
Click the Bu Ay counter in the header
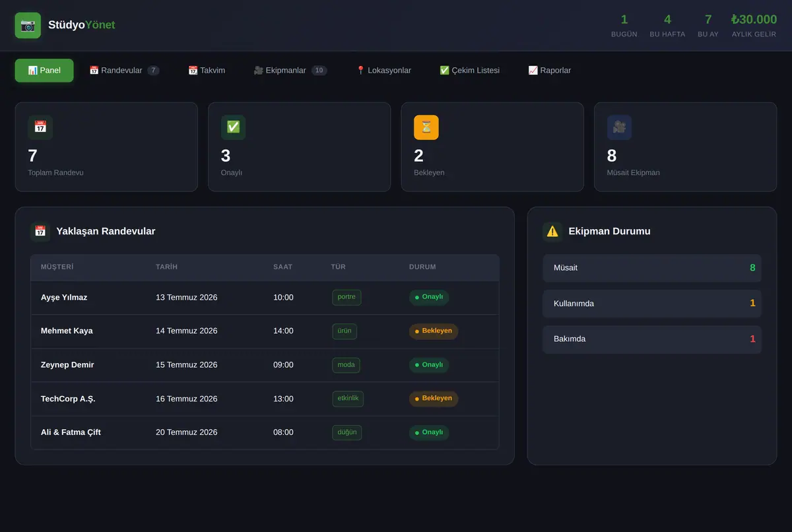coord(708,26)
